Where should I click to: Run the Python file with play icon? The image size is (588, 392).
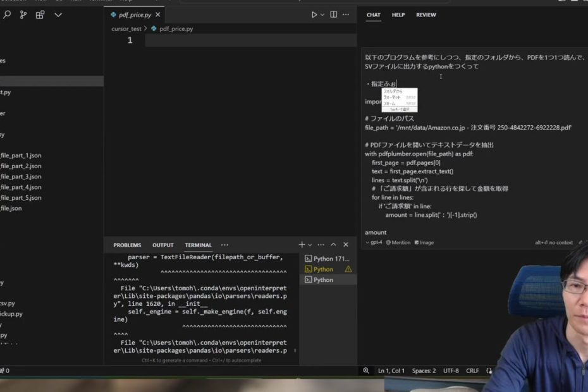314,15
